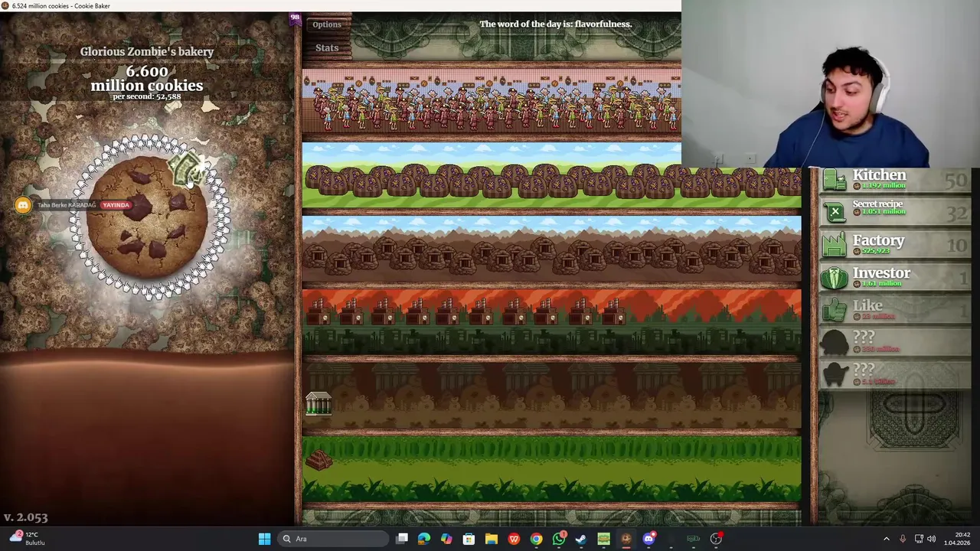The height and width of the screenshot is (551, 980).
Task: Expand the hidden system tray icons
Action: (887, 539)
